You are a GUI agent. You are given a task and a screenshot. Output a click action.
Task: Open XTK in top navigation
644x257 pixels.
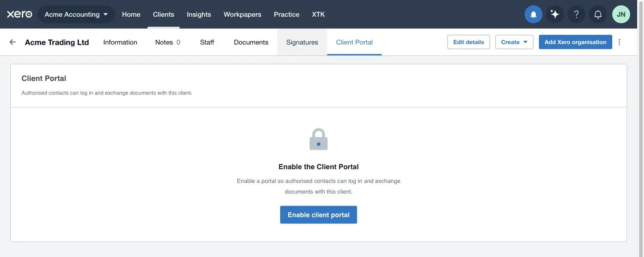click(x=318, y=15)
